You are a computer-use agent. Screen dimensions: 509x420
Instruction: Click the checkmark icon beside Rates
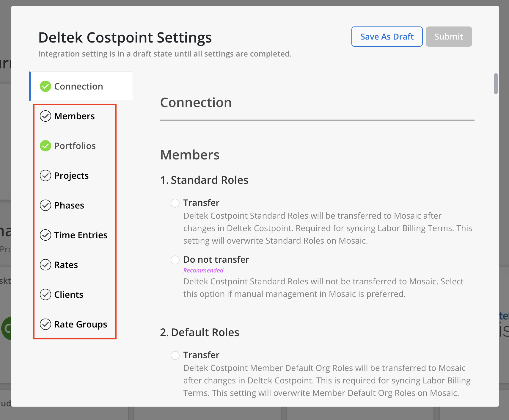(45, 265)
